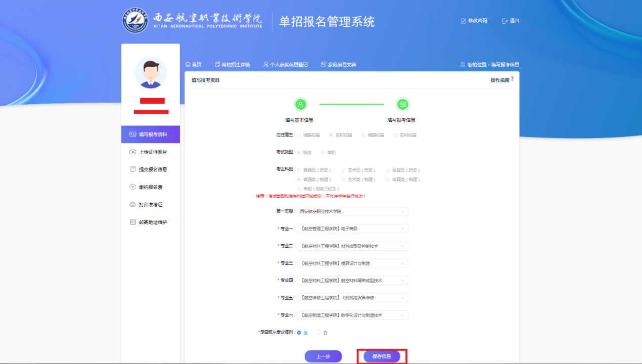Click the 修改密码 edit icon
The width and height of the screenshot is (642, 364).
(x=463, y=21)
